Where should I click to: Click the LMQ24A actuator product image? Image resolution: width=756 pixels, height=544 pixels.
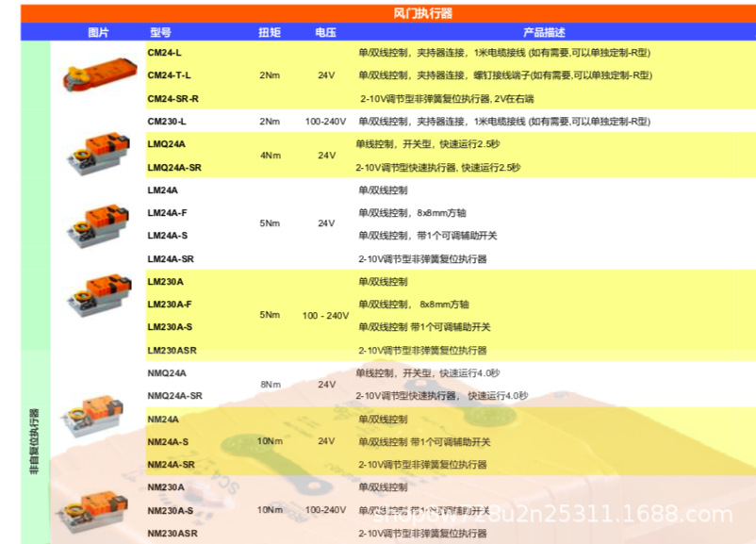[99, 154]
